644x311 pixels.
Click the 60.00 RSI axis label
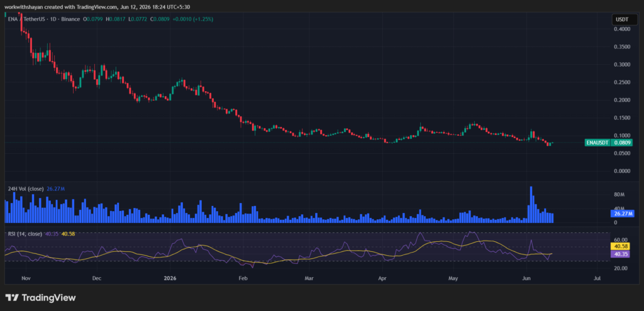(620, 239)
